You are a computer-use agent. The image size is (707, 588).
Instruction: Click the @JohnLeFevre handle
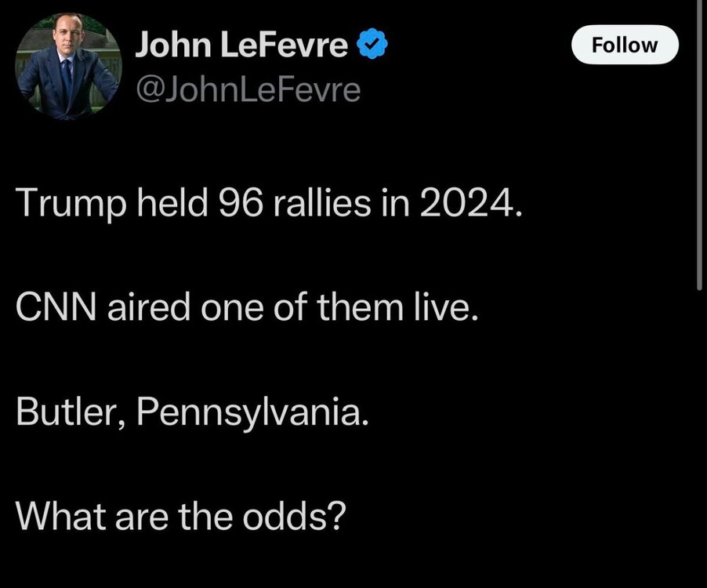click(248, 90)
